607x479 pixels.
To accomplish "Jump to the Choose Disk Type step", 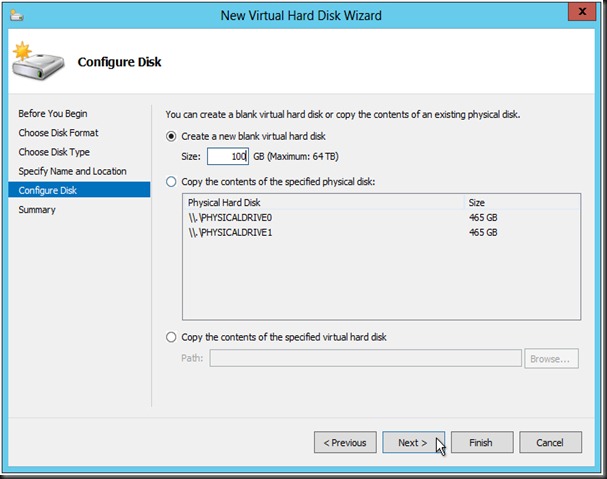I will click(54, 152).
